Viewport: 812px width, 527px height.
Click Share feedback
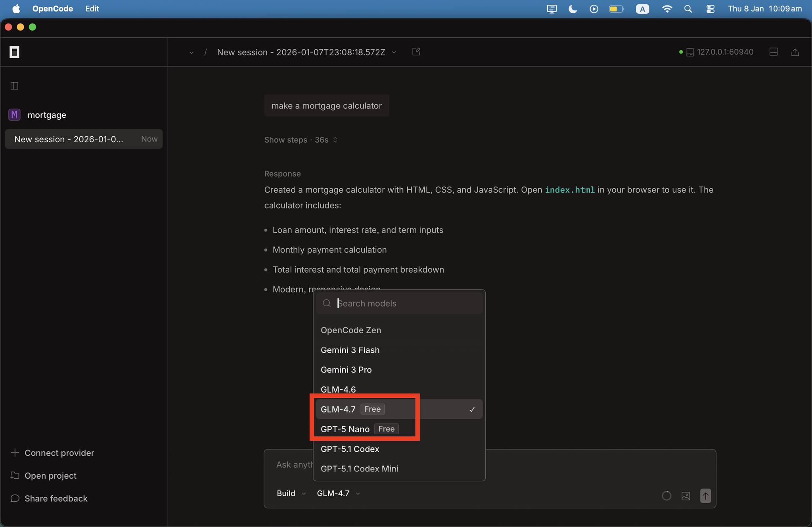tap(49, 498)
